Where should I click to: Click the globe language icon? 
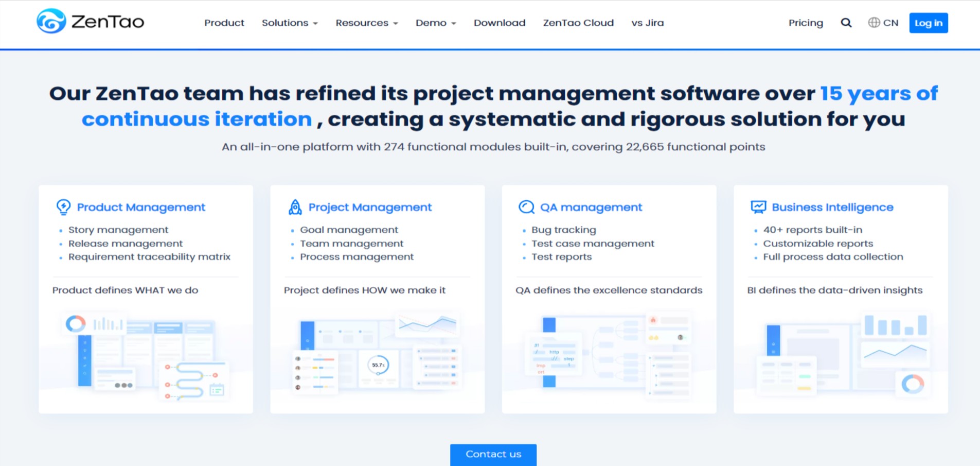(x=874, y=23)
